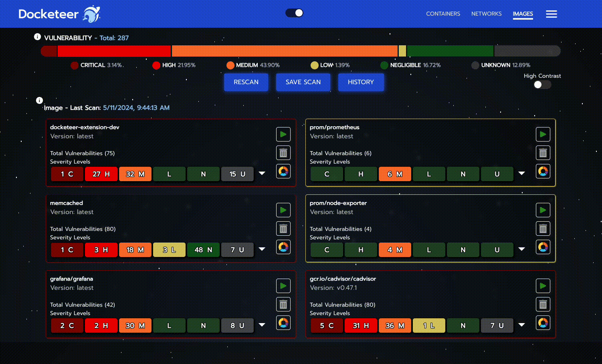The width and height of the screenshot is (602, 364).
Task: Open the grafana/grafana donut chart icon
Action: click(x=283, y=323)
